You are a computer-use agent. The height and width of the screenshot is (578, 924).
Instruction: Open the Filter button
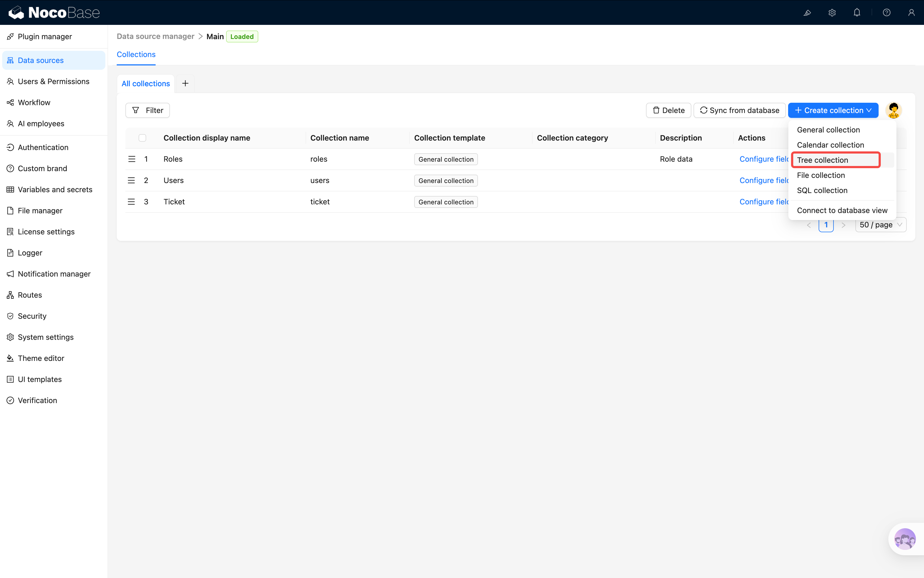pos(148,111)
